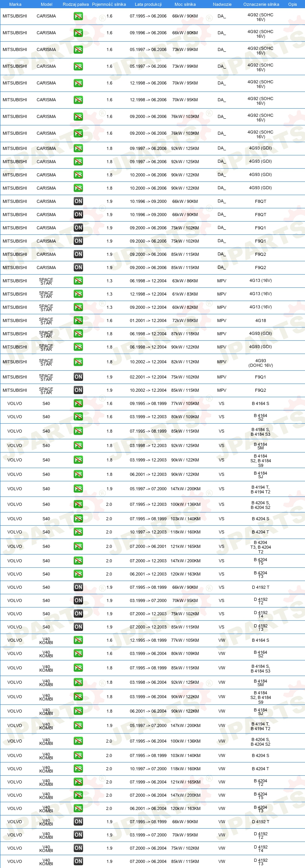Image resolution: width=305 pixels, height=868 pixels.
Task: Select the Rodzaj paliwa column header
Action: coord(76,4)
